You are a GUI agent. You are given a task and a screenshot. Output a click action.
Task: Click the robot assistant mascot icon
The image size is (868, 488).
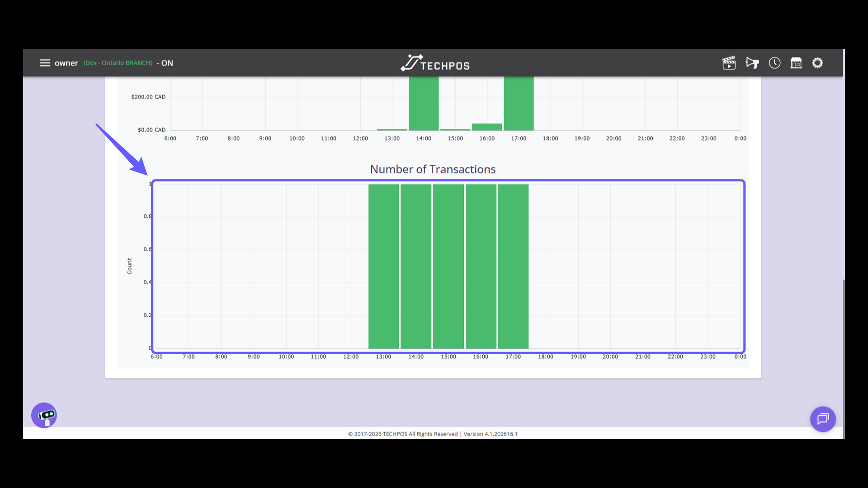tap(43, 415)
